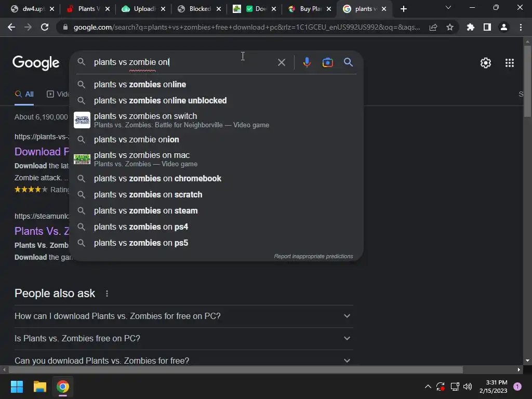The width and height of the screenshot is (532, 399).
Task: Click the Google logo
Action: tap(36, 63)
